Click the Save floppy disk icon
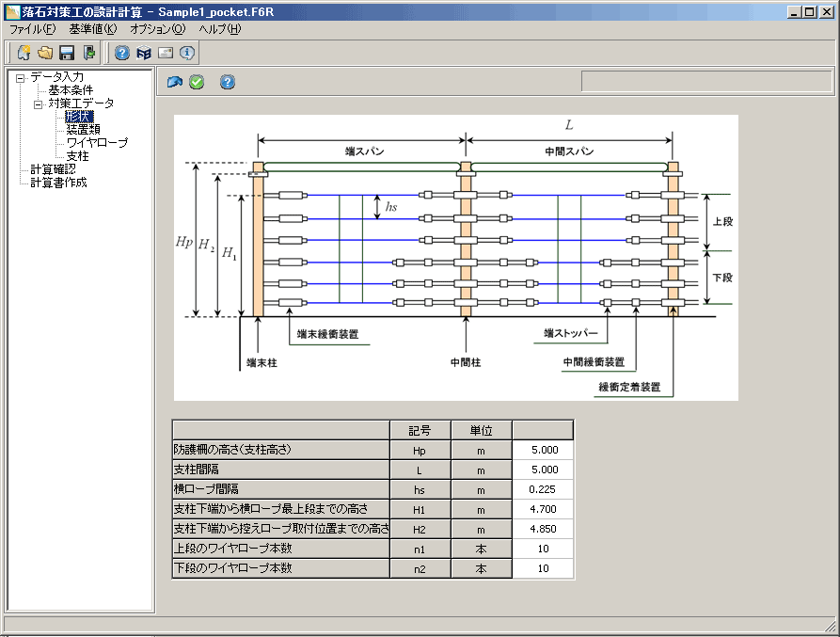This screenshot has height=637, width=840. click(x=67, y=53)
